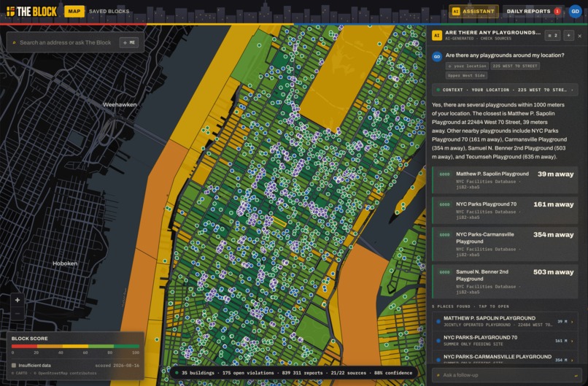
Task: Click the GD avatar beside the question
Action: 436,56
